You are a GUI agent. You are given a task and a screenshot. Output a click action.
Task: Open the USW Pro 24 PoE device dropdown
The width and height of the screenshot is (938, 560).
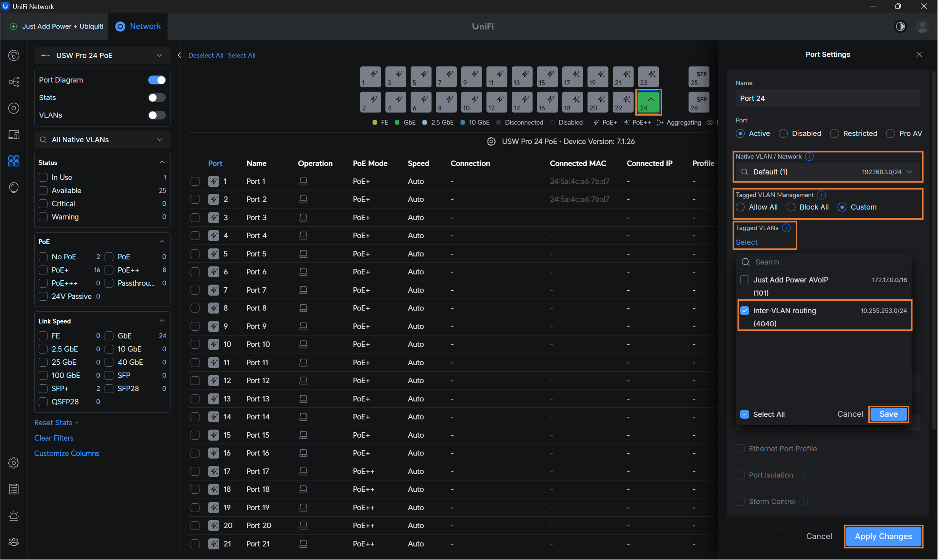tap(102, 55)
